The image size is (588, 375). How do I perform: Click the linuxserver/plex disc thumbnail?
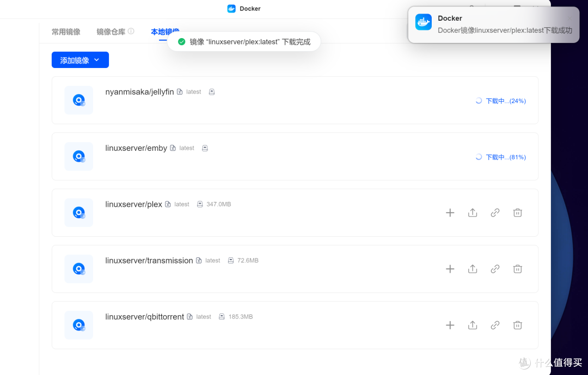click(x=79, y=213)
